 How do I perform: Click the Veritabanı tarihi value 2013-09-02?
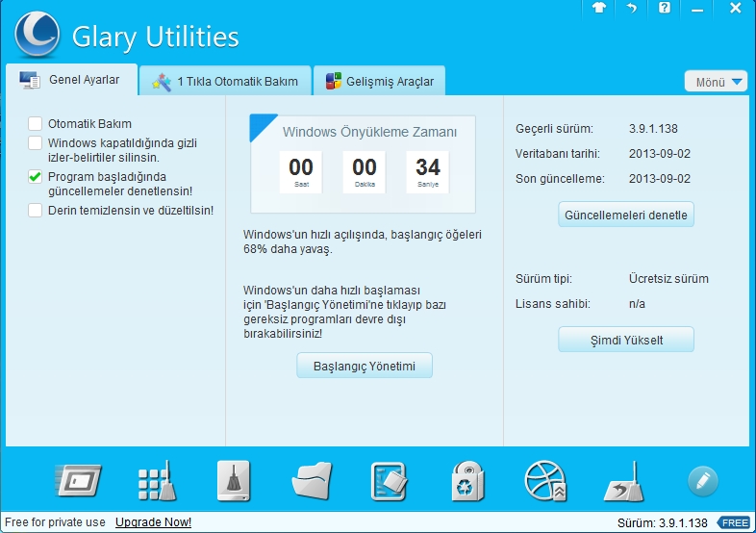click(x=660, y=153)
